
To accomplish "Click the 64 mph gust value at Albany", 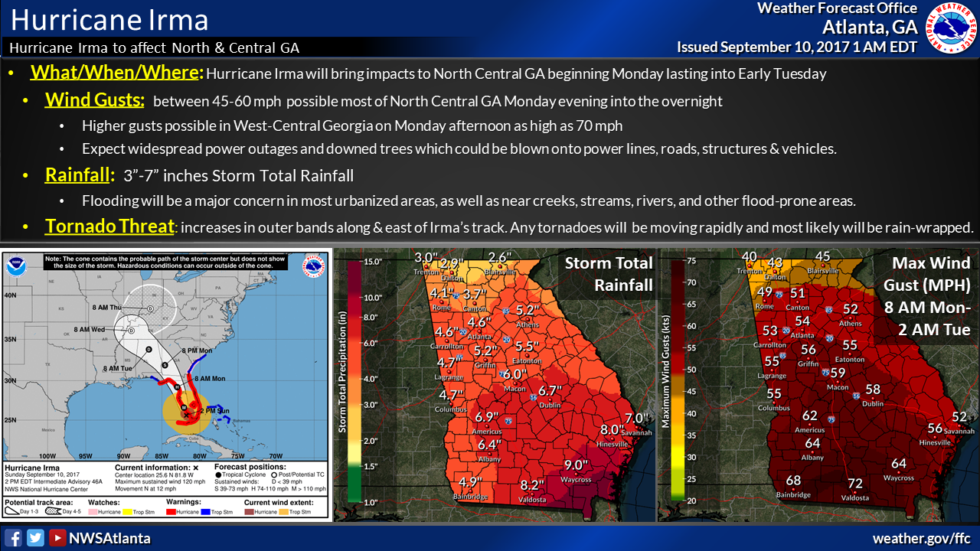I will [x=812, y=443].
